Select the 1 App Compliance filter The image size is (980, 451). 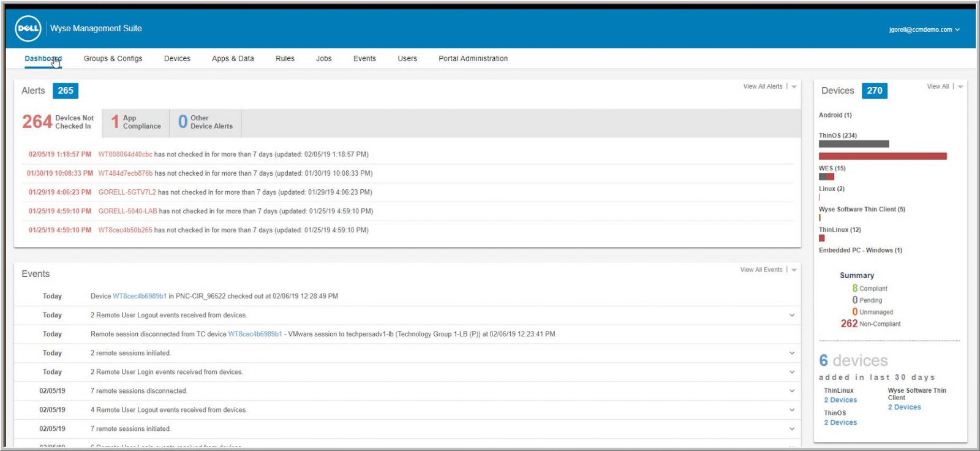coord(136,122)
